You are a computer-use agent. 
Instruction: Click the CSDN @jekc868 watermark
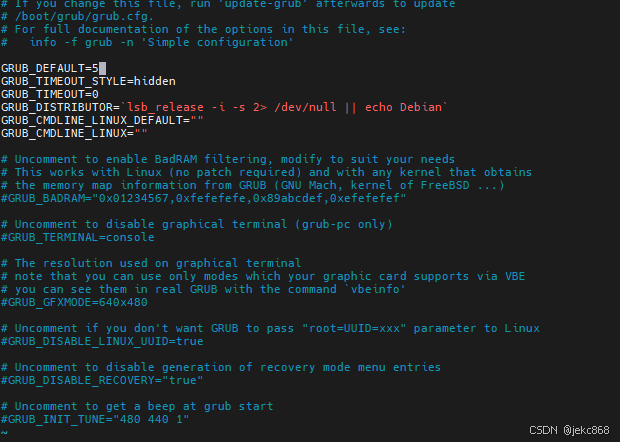tap(569, 430)
